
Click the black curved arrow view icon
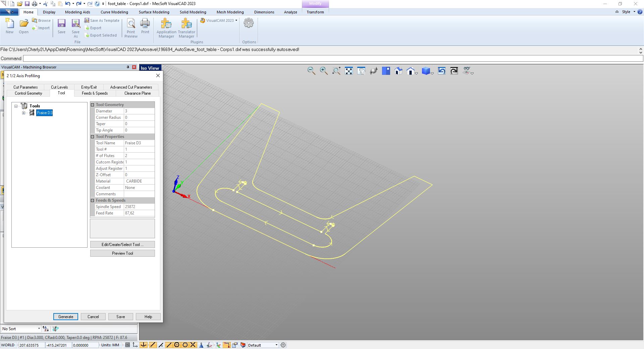tap(454, 71)
